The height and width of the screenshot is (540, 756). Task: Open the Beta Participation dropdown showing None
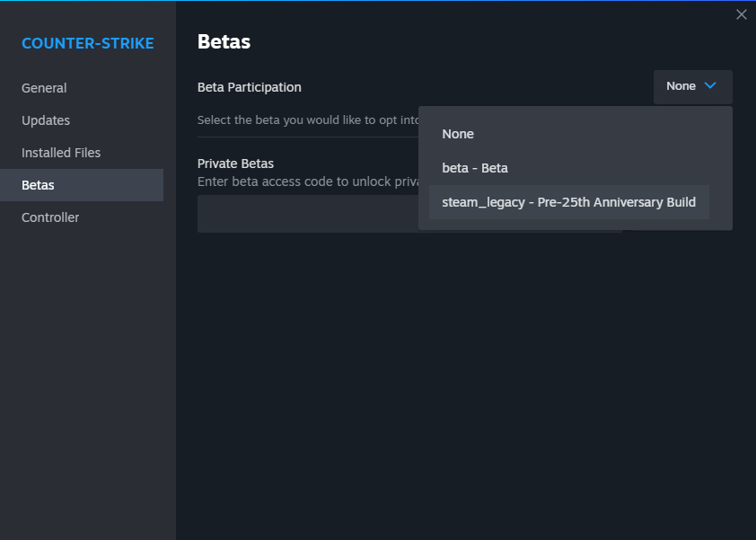[x=692, y=86]
